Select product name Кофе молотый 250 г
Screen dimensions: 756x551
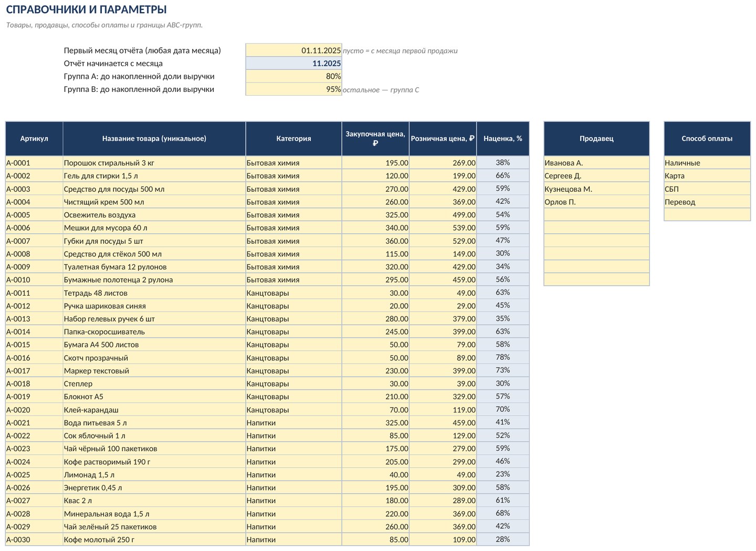pyautogui.click(x=154, y=539)
